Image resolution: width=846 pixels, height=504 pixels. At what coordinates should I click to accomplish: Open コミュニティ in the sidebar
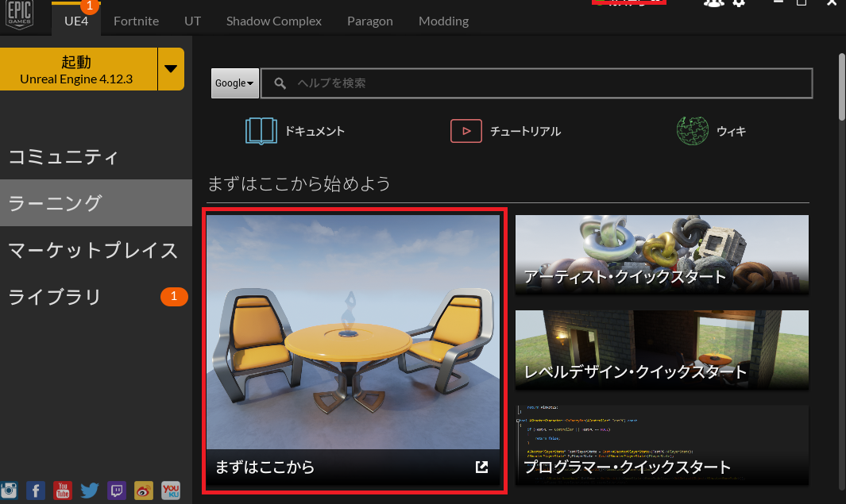(96, 157)
